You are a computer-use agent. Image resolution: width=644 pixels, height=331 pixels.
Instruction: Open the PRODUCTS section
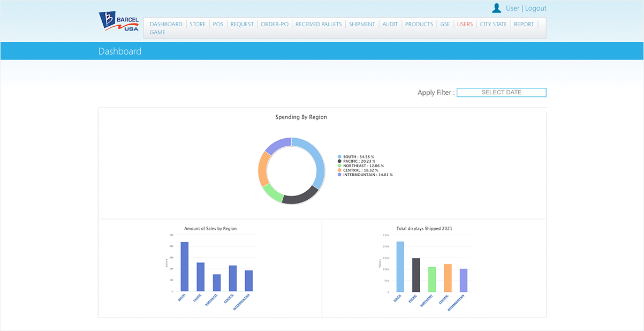coord(419,24)
